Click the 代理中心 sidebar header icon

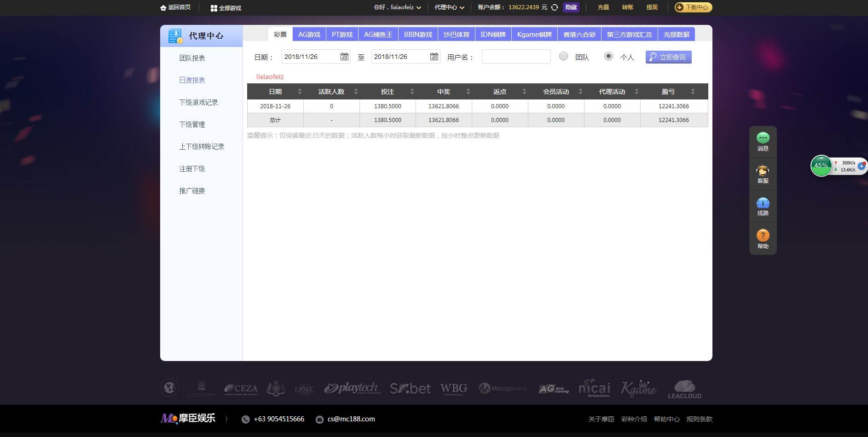(x=175, y=36)
